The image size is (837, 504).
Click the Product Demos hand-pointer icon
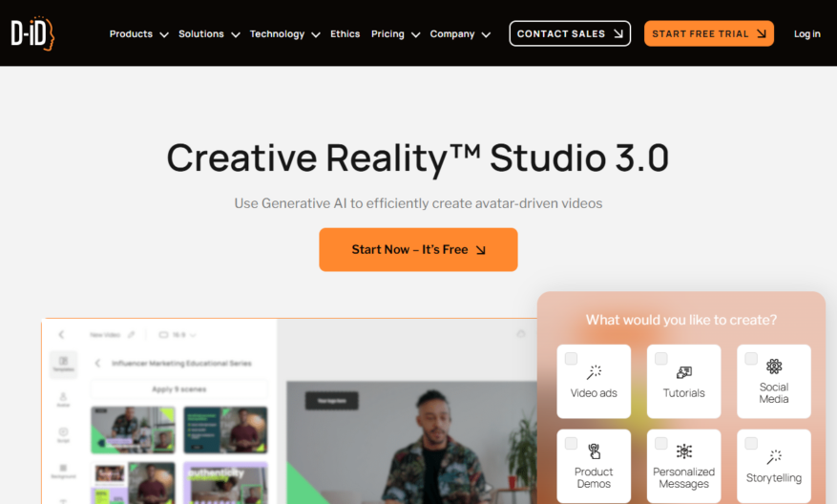coord(594,451)
